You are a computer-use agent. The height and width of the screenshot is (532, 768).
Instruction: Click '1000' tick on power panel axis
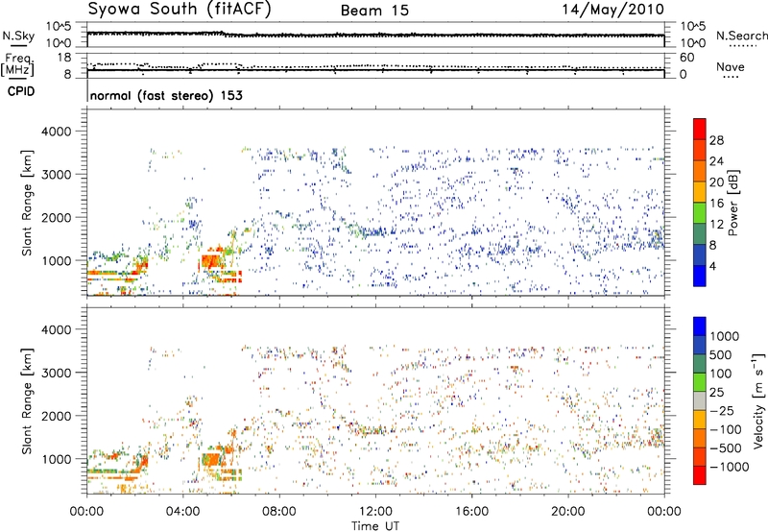coord(57,260)
